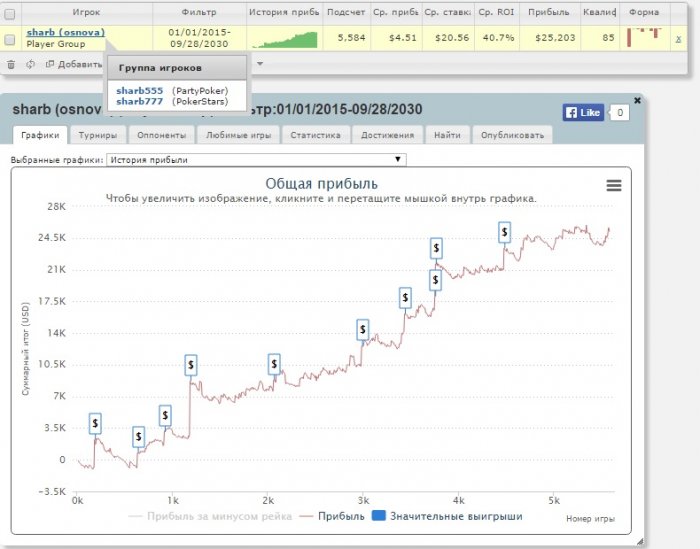Click the $ marker near 17.5K level
The width and height of the screenshot is (700, 549).
[x=405, y=297]
